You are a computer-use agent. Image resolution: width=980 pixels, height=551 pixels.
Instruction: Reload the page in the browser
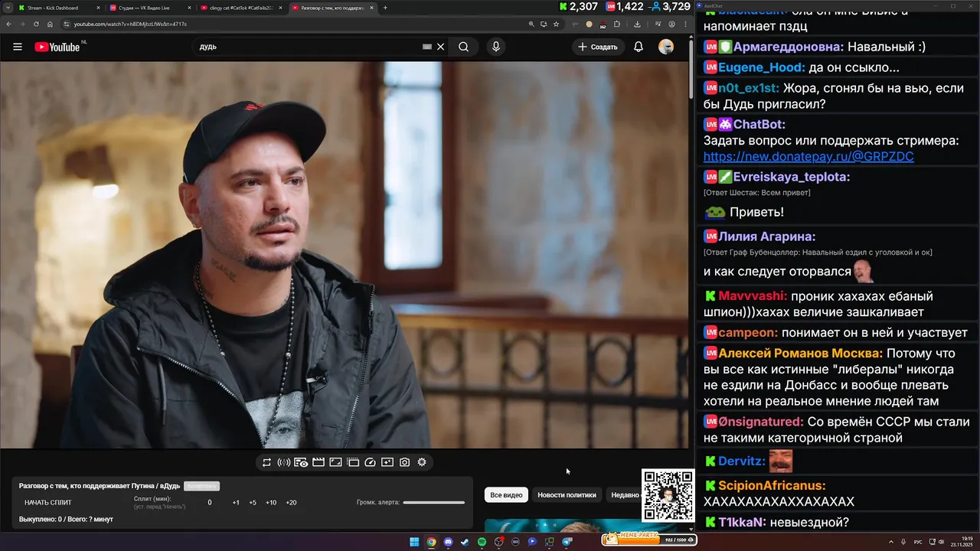click(36, 24)
